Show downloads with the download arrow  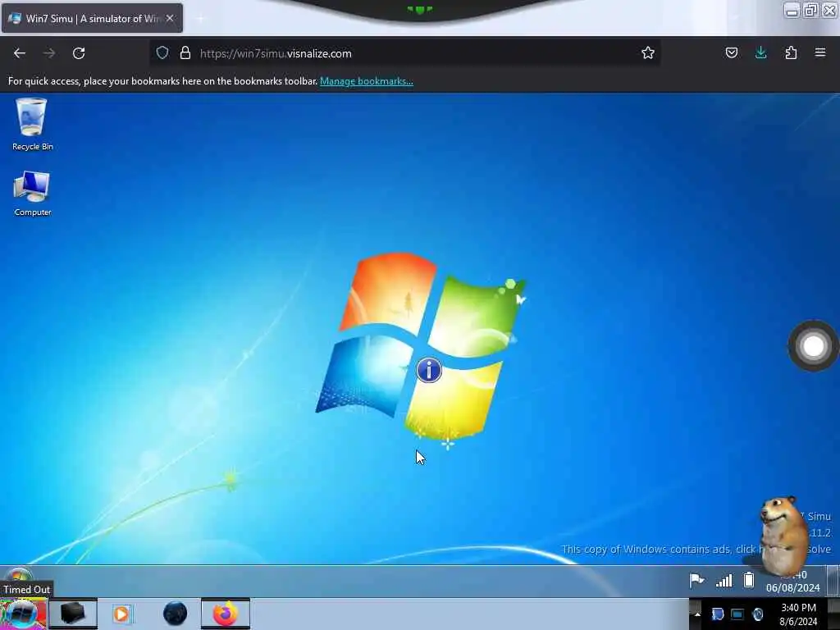760,53
